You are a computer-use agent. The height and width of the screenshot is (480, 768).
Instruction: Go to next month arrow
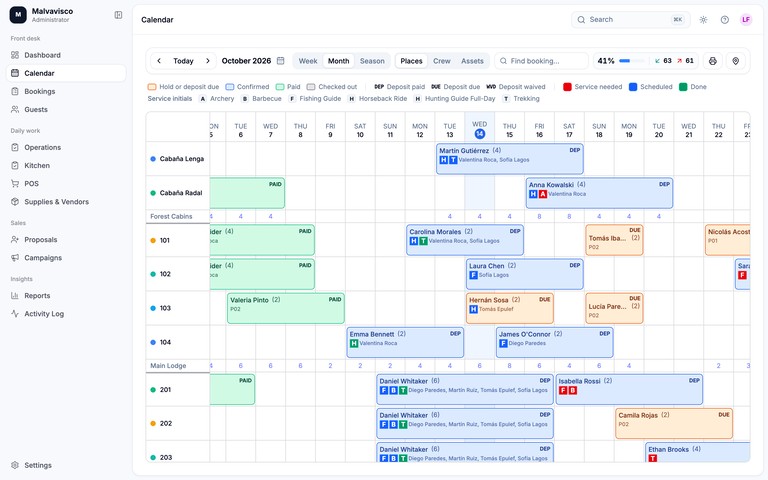click(208, 61)
